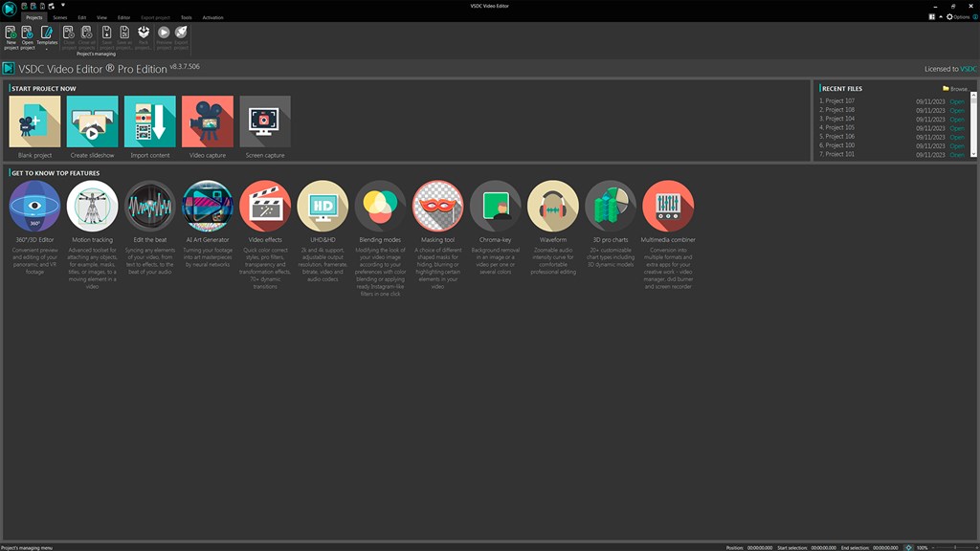
Task: Click third quick access save icon
Action: tap(42, 6)
